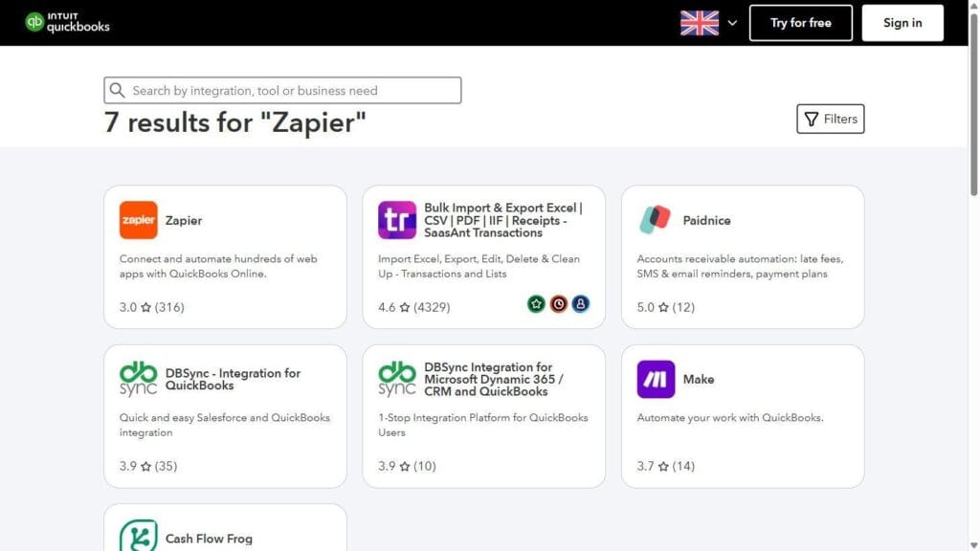Click the Make app logo

[x=656, y=379]
